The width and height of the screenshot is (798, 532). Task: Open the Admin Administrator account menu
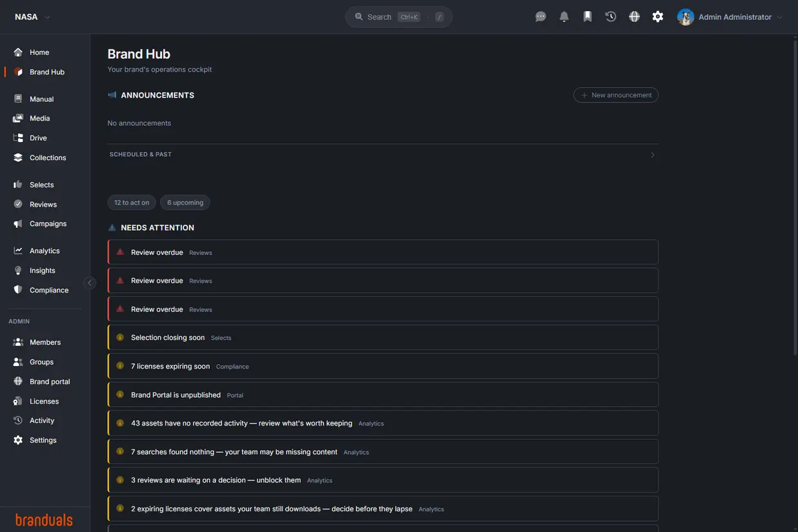730,17
